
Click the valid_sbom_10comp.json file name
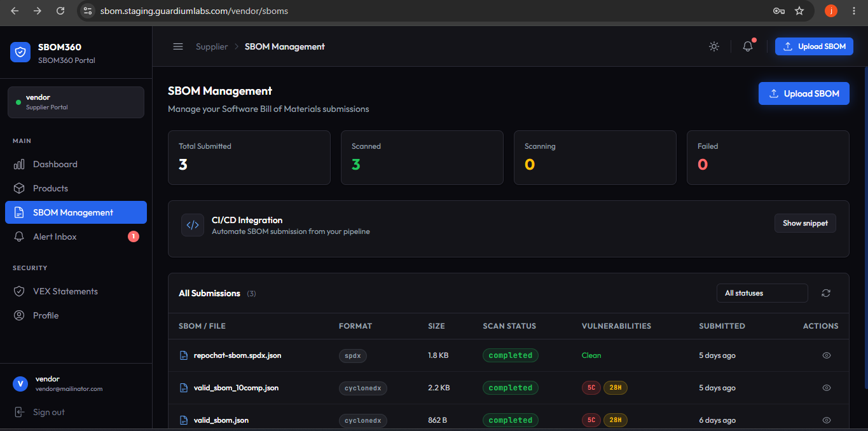[236, 388]
